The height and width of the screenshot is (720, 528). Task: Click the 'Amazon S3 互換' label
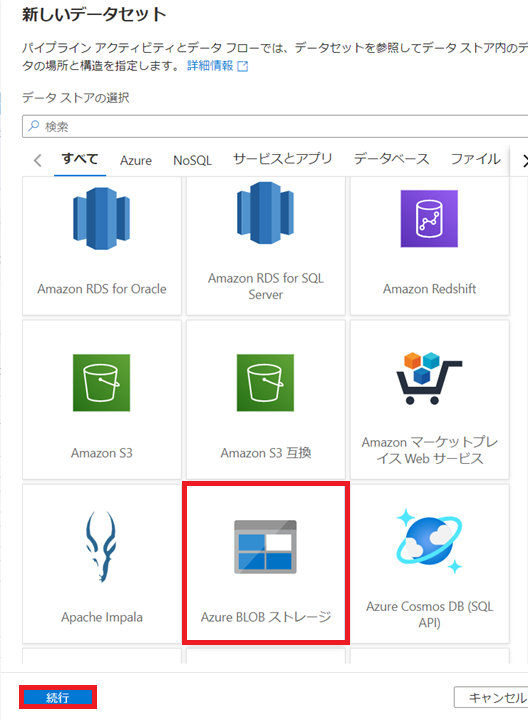tap(266, 453)
